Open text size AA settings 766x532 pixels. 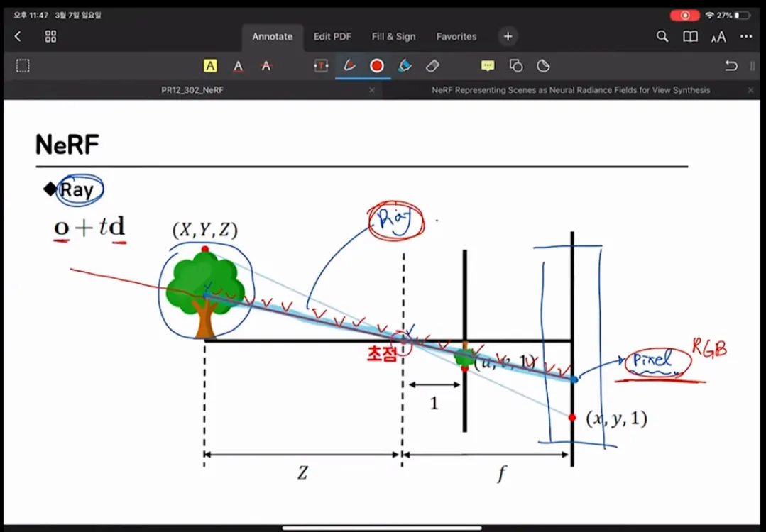pyautogui.click(x=718, y=37)
